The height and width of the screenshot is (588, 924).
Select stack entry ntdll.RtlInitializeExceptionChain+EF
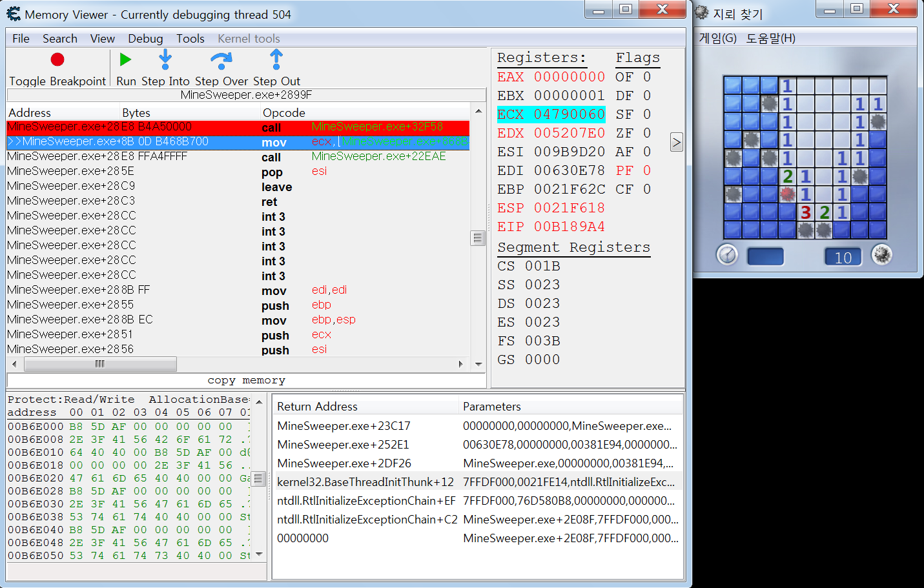[x=478, y=501]
